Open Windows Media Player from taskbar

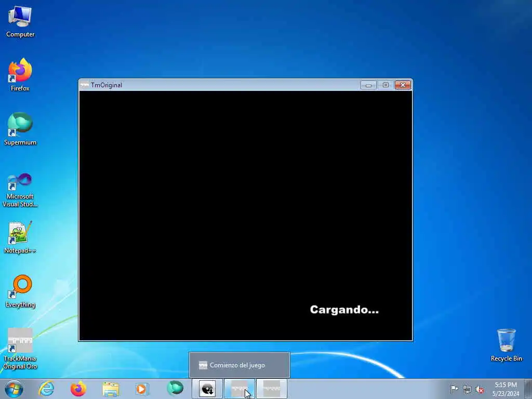(x=141, y=389)
